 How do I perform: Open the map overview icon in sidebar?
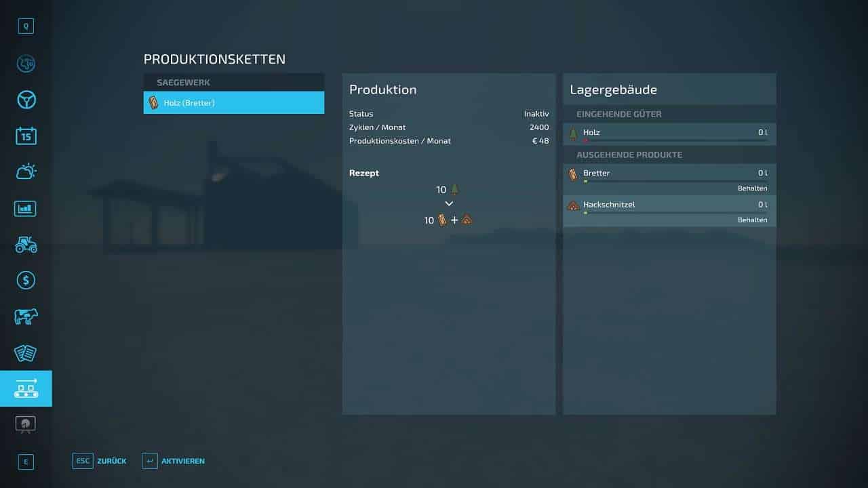(26, 64)
